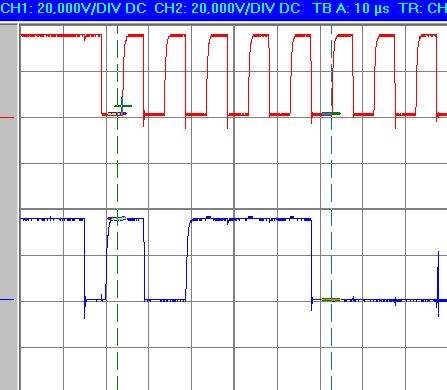Click the green cross marker on CH1 trace

pos(123,106)
